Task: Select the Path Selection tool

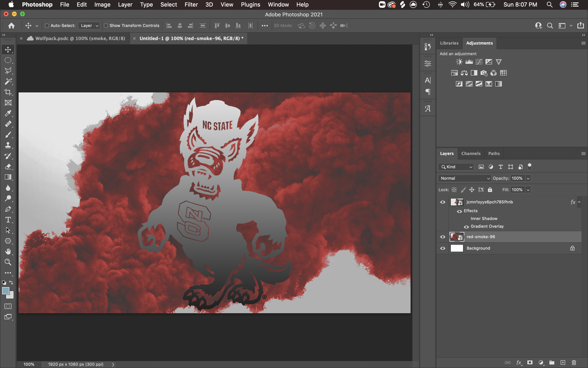Action: [8, 230]
